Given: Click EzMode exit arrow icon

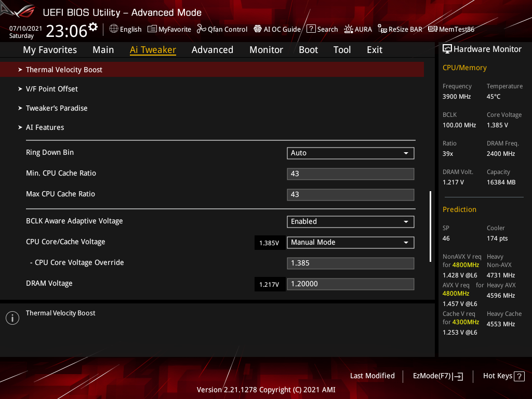Looking at the screenshot, I should [x=458, y=376].
